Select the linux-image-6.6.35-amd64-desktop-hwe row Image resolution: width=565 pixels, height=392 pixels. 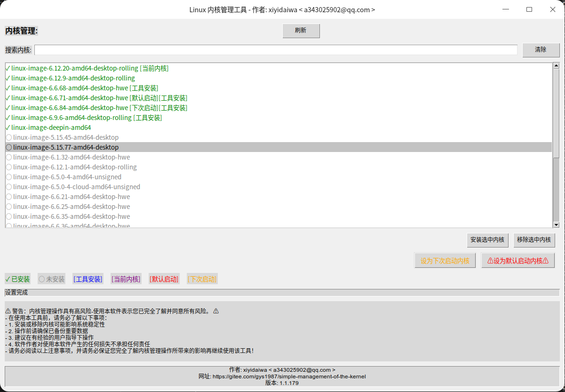279,216
